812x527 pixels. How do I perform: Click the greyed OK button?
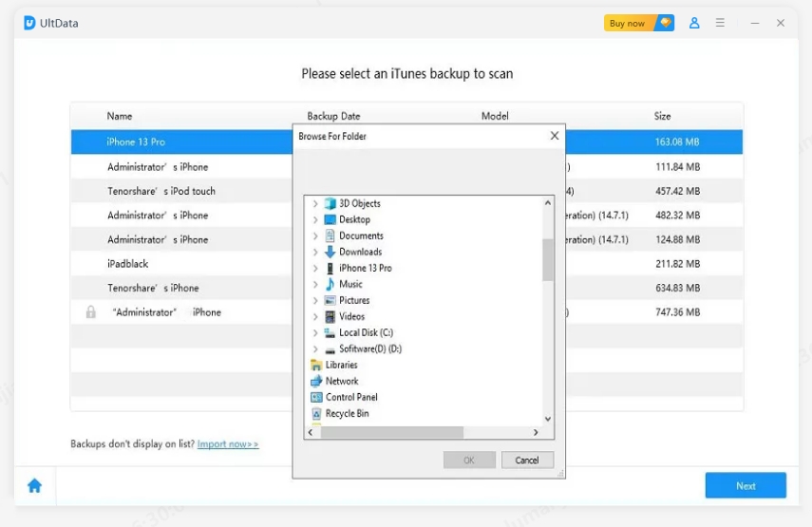[469, 460]
